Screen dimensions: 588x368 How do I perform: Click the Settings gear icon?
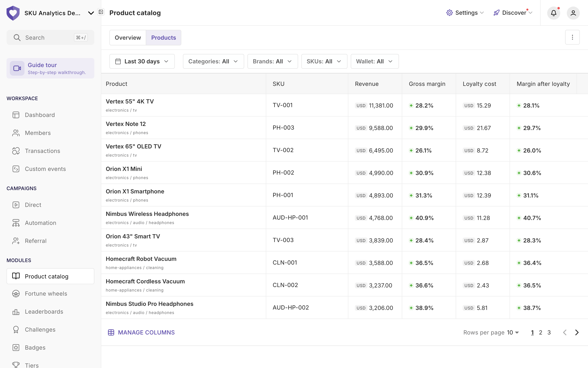(450, 13)
